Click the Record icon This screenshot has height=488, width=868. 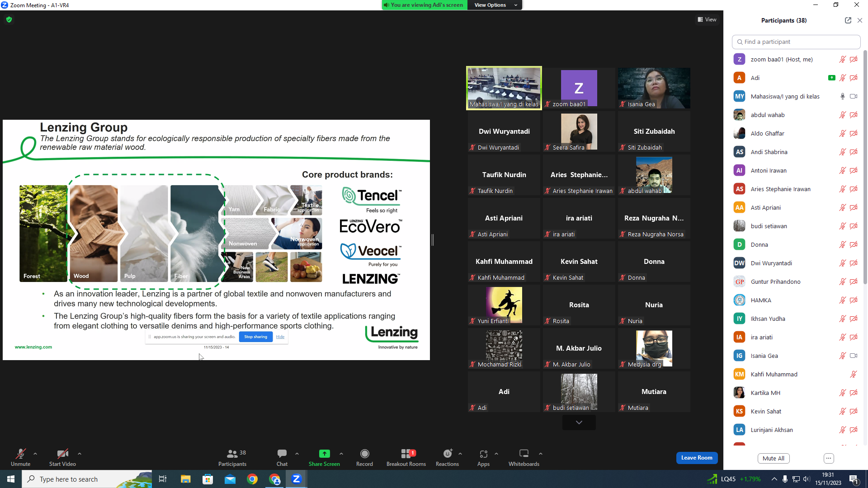pos(365,454)
